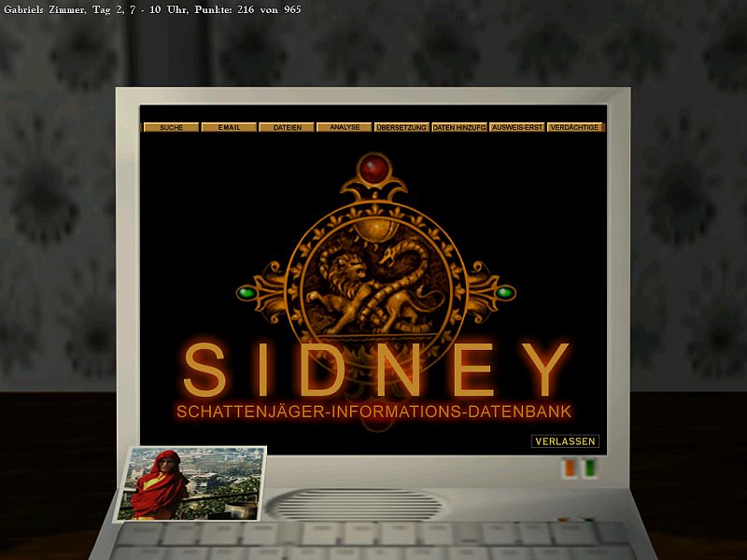The height and width of the screenshot is (560, 747).
Task: Choose DATEN HINZUFG. in menu bar
Action: tap(459, 127)
